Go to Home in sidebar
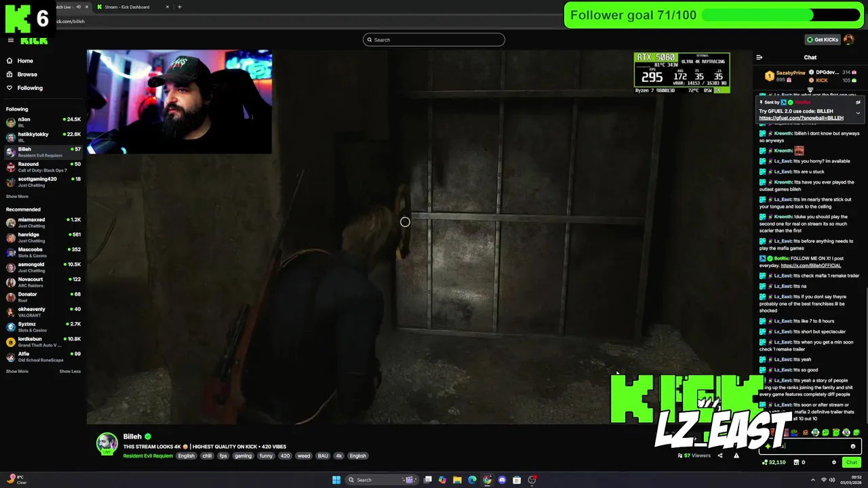Viewport: 868px width, 488px height. pyautogui.click(x=25, y=61)
